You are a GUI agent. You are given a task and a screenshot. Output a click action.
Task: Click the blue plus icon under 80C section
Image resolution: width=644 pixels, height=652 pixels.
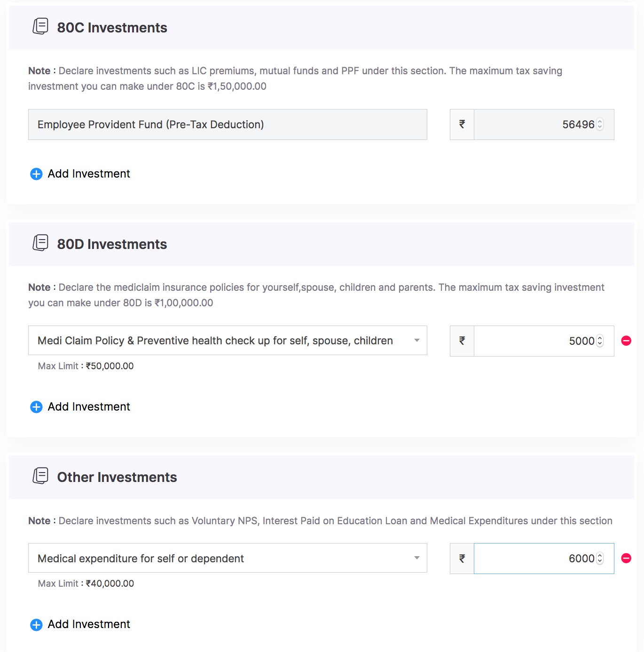[x=36, y=174]
